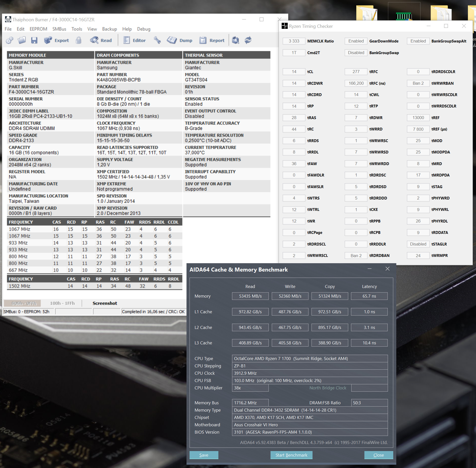The image size is (476, 468).
Task: Click Memory Read result 53435 MB/s
Action: (250, 296)
